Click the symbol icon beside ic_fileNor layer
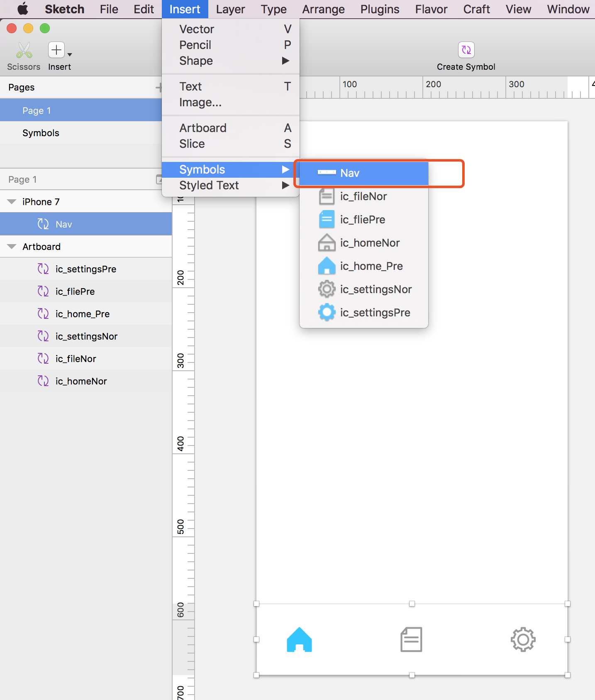Viewport: 595px width, 700px height. click(x=43, y=359)
